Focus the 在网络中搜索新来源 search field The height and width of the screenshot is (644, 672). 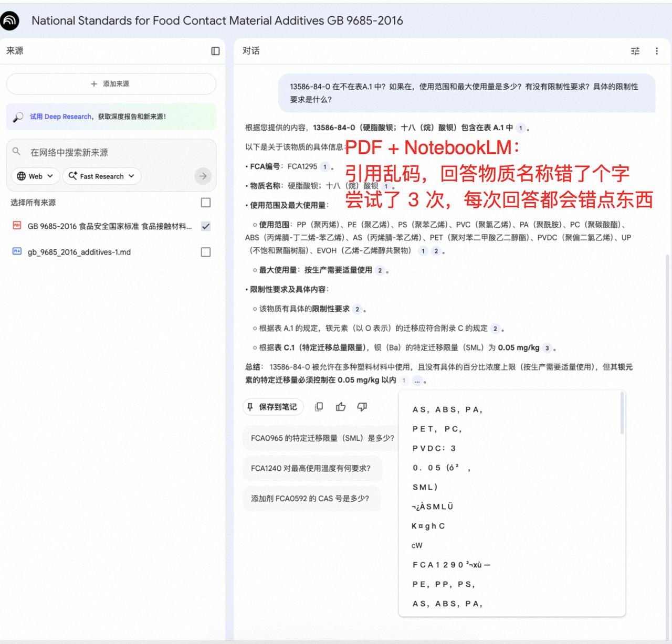coord(111,152)
